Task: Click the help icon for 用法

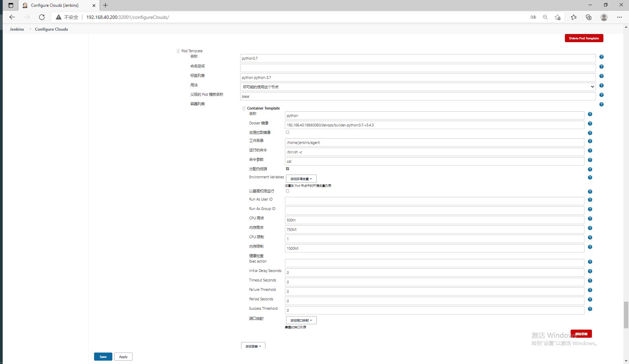Action: (601, 85)
